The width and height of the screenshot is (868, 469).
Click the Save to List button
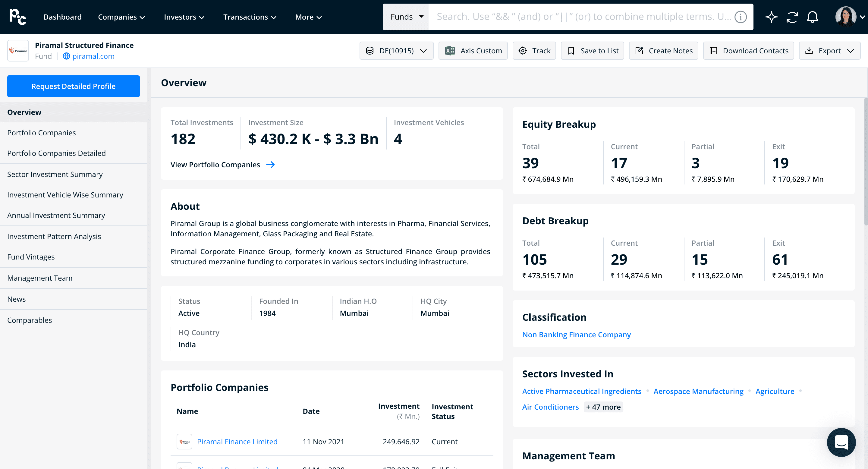point(592,51)
